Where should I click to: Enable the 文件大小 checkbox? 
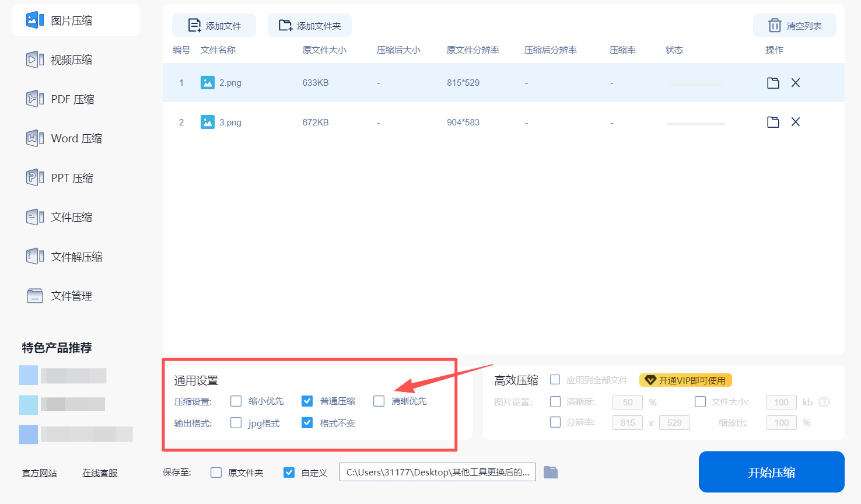(x=701, y=401)
